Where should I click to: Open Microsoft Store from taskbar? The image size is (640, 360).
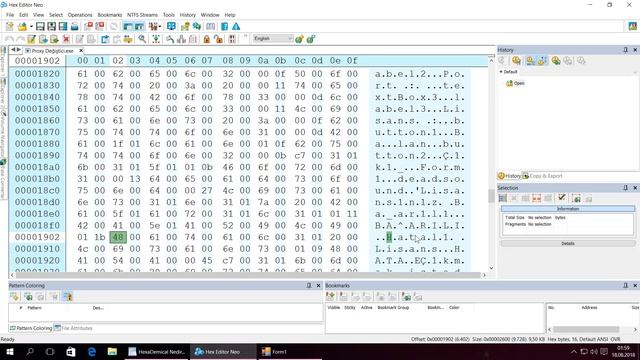(71, 351)
